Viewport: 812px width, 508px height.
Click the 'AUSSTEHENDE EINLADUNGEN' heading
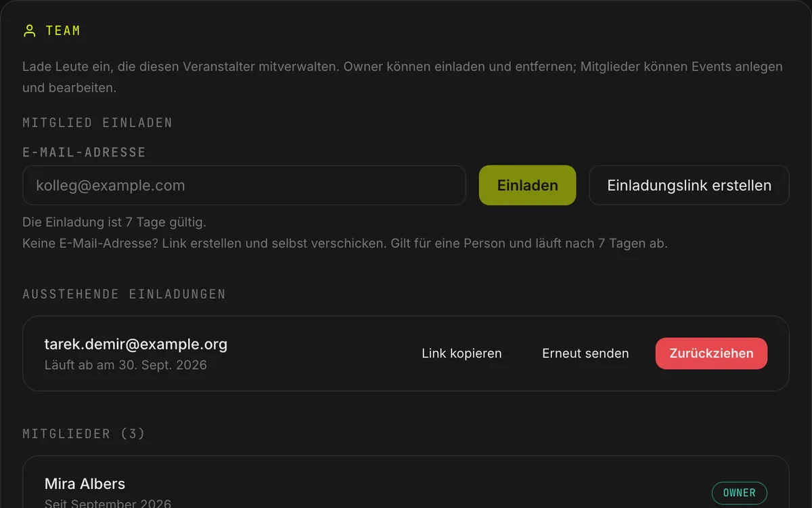tap(125, 294)
